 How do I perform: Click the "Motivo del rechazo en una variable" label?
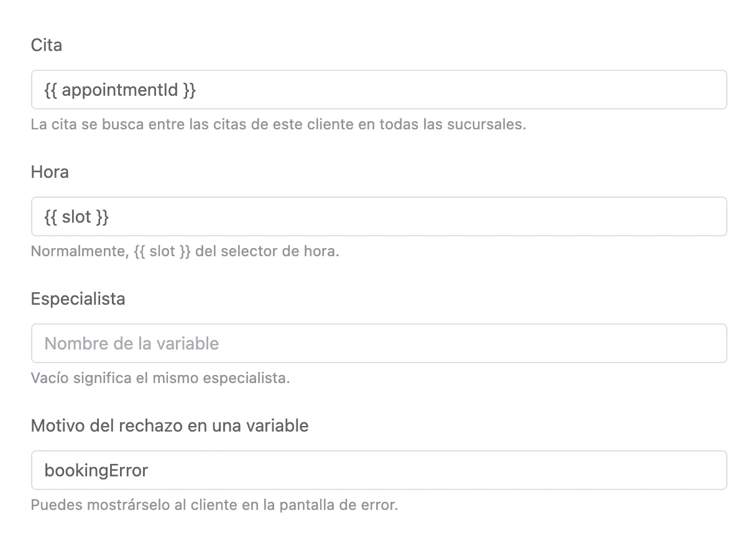pos(170,426)
